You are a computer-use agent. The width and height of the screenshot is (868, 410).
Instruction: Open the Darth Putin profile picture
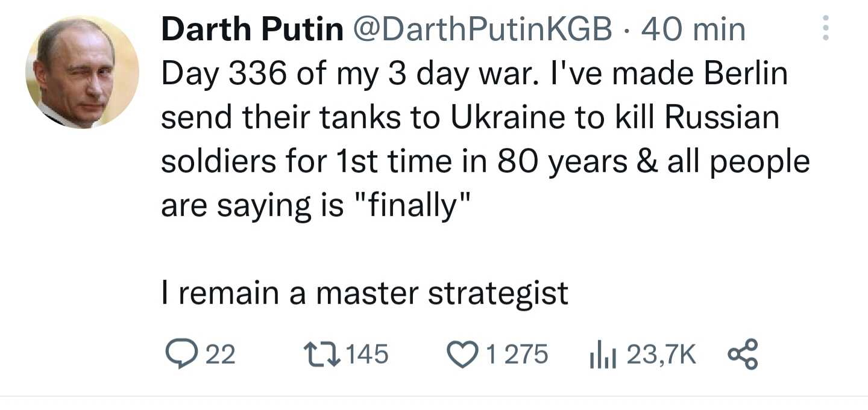(82, 72)
